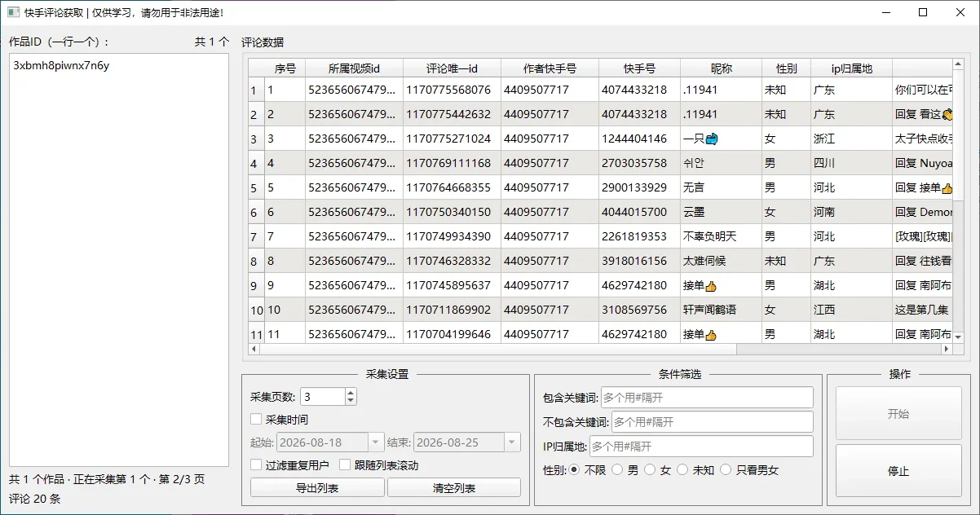Click the comment cell 这是第几集
The image size is (980, 515).
tap(922, 310)
